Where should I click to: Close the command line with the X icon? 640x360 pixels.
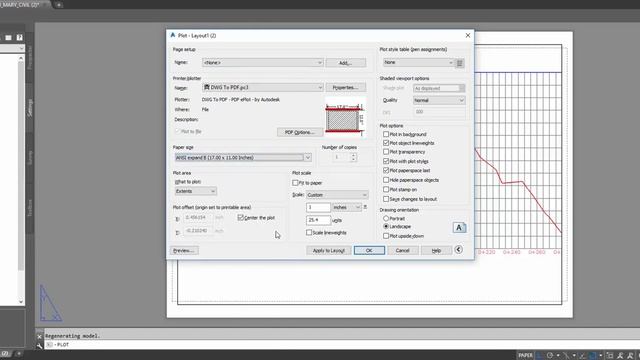39,336
